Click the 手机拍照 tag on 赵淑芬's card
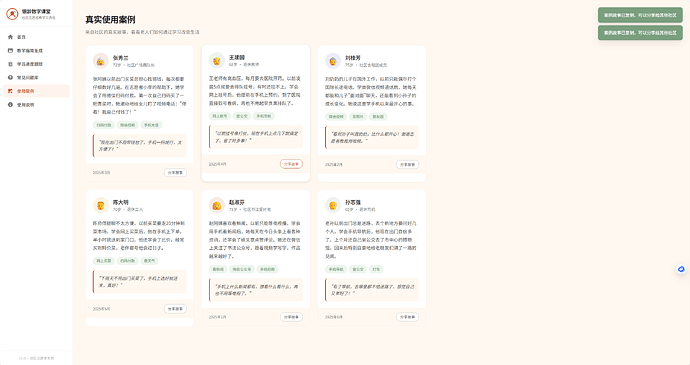The image size is (690, 365). pyautogui.click(x=267, y=269)
